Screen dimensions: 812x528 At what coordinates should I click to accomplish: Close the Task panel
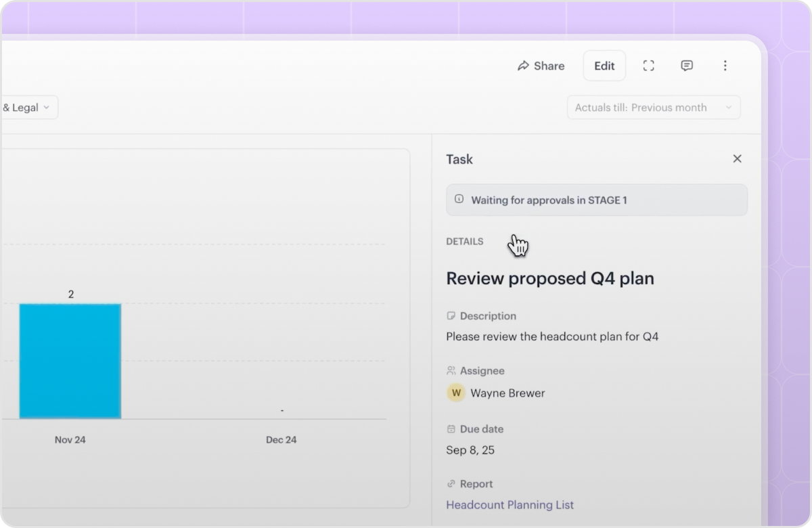tap(737, 158)
